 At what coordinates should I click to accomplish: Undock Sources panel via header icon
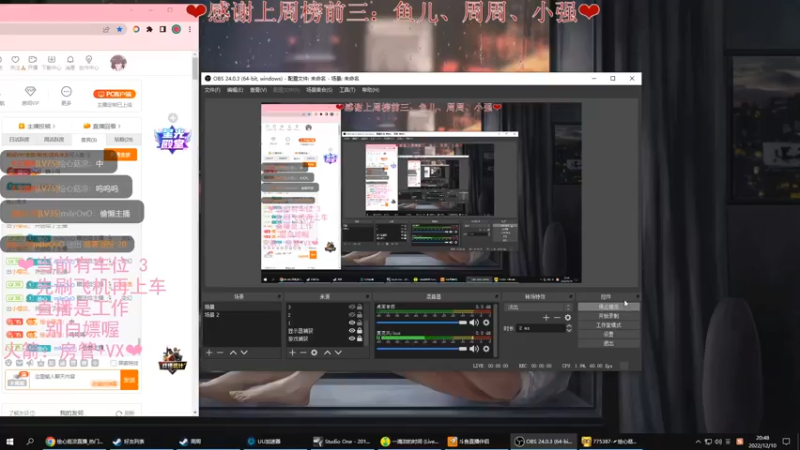point(367,296)
